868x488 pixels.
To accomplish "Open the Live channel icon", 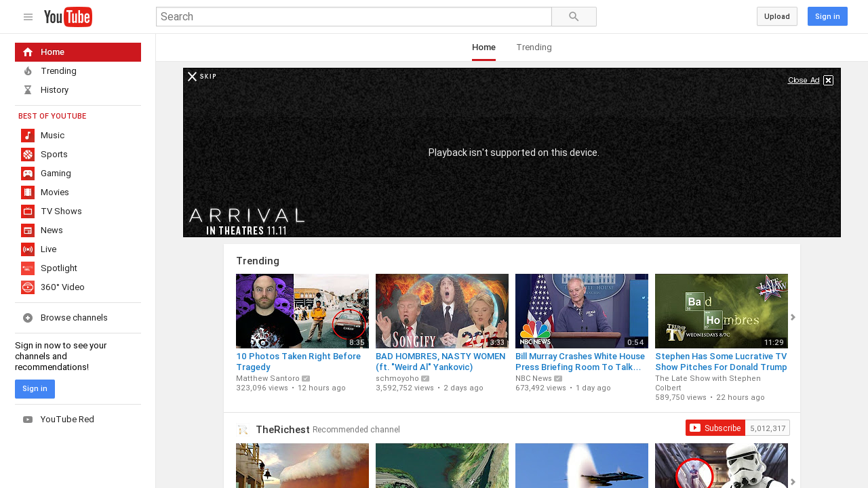I will pyautogui.click(x=28, y=249).
